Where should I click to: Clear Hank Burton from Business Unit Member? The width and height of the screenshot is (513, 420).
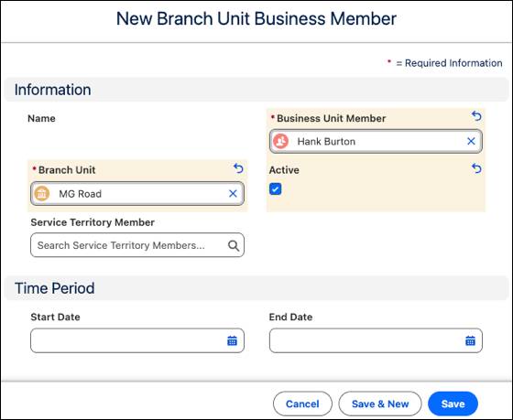point(471,141)
